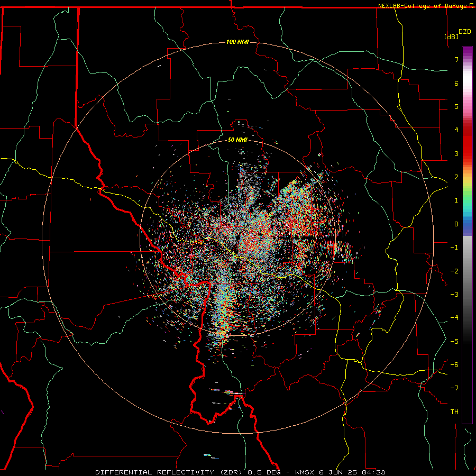This screenshot has height=476, width=476.
Task: Click the DZD legend title
Action: tap(465, 32)
